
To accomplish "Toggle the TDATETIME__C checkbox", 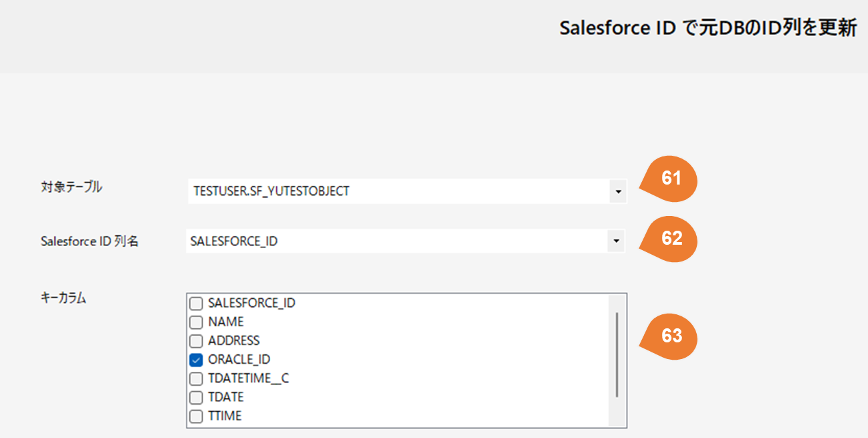I will click(196, 378).
